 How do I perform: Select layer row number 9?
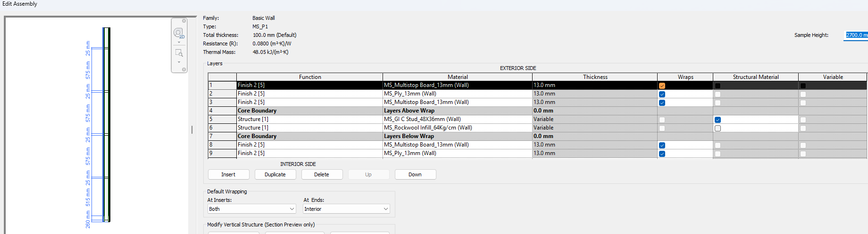coord(222,154)
